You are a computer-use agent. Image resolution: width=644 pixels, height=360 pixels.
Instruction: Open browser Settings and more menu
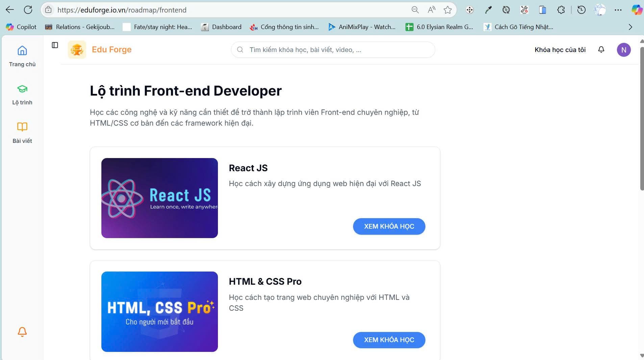[x=618, y=10]
